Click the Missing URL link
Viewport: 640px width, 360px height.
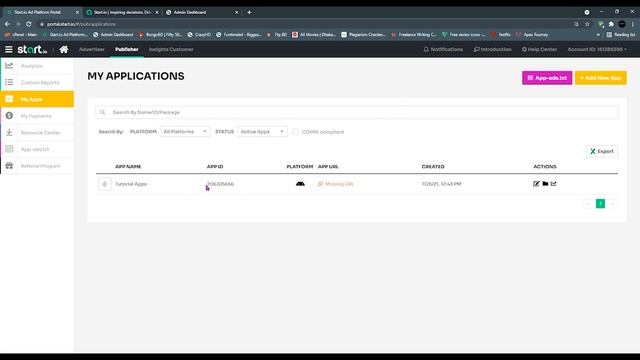336,184
